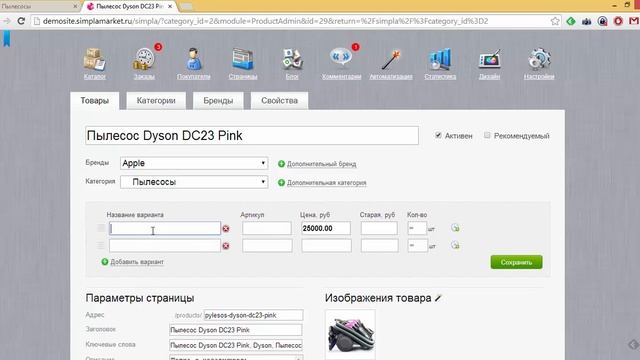Click attachment icon of 25000.00 variant

(456, 228)
